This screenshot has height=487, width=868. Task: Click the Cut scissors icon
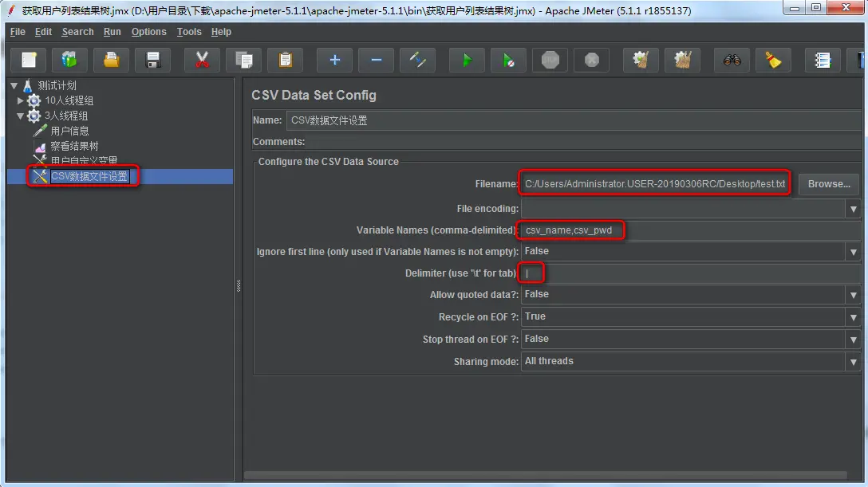tap(202, 60)
